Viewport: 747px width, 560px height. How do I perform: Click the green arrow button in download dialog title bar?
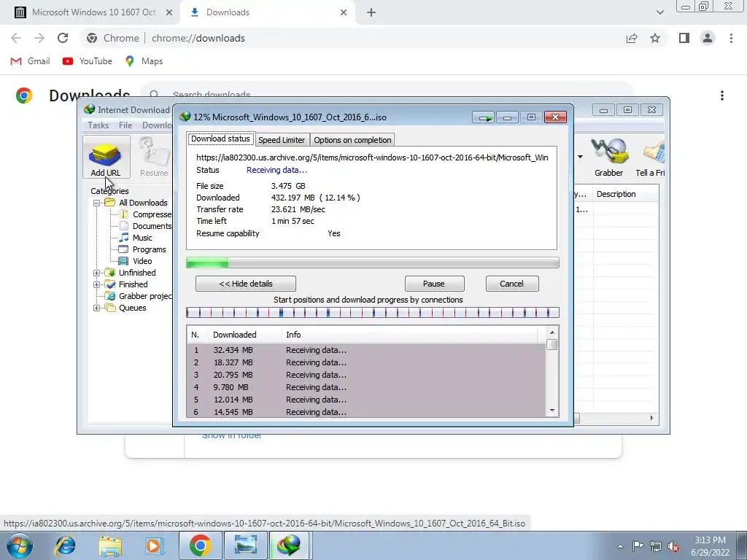pos(484,117)
